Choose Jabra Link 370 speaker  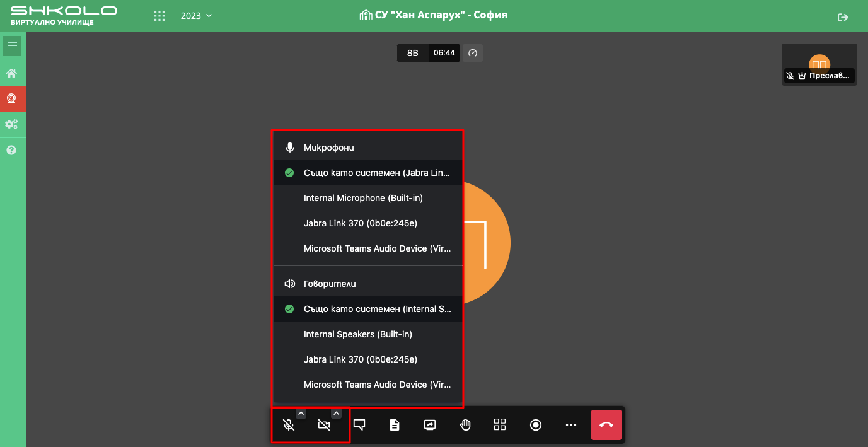pyautogui.click(x=368, y=359)
